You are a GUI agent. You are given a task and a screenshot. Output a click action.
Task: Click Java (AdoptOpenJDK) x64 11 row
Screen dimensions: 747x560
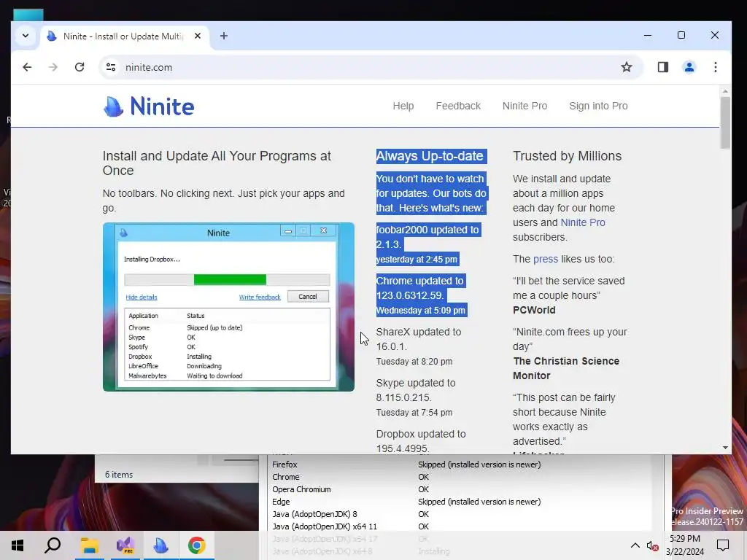pos(460,526)
